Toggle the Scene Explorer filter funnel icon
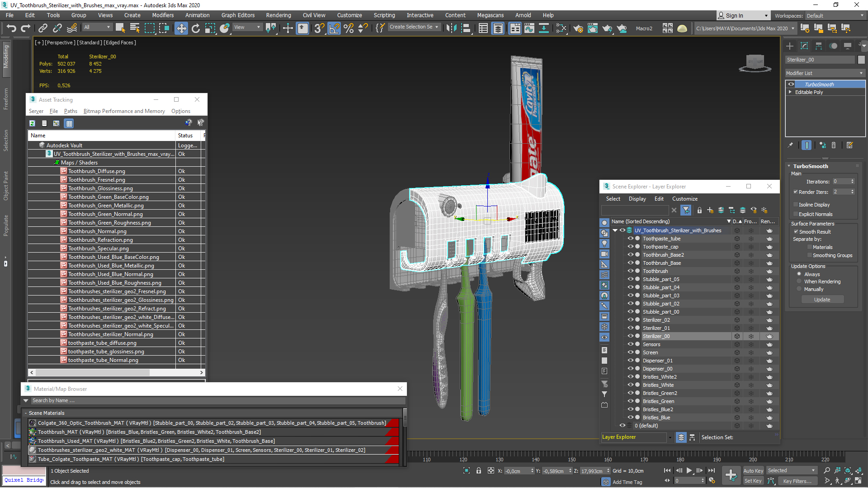 (686, 210)
